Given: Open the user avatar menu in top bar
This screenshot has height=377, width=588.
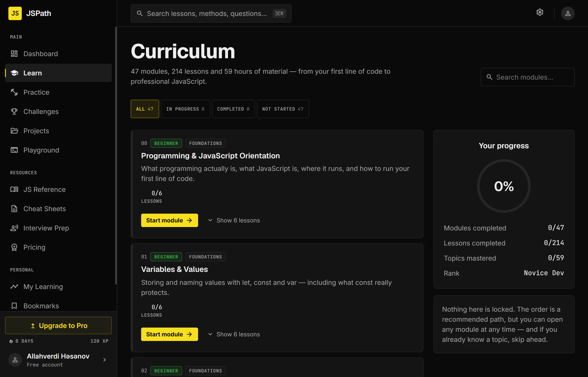Looking at the screenshot, I should (568, 13).
